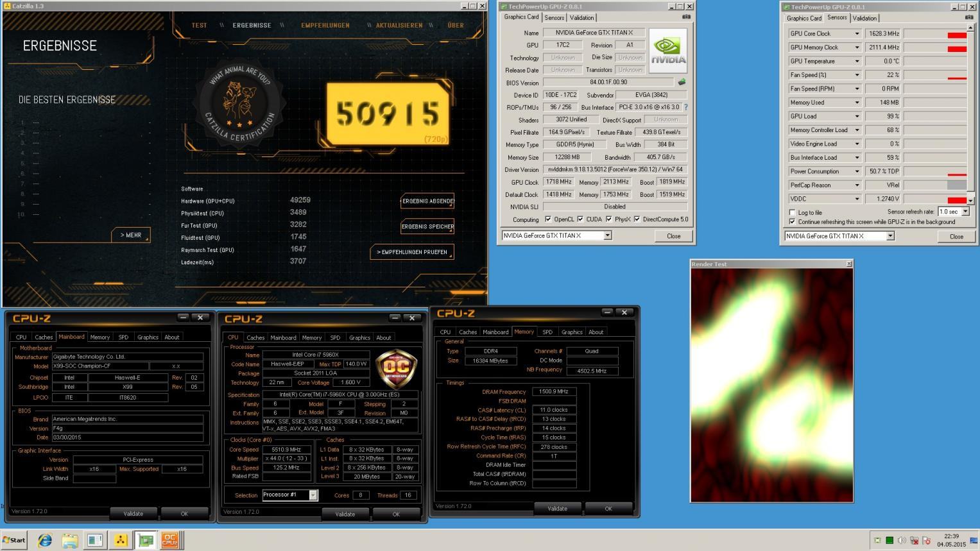This screenshot has width=980, height=551.
Task: Click the MEHR button in Catzilla
Action: coord(131,235)
